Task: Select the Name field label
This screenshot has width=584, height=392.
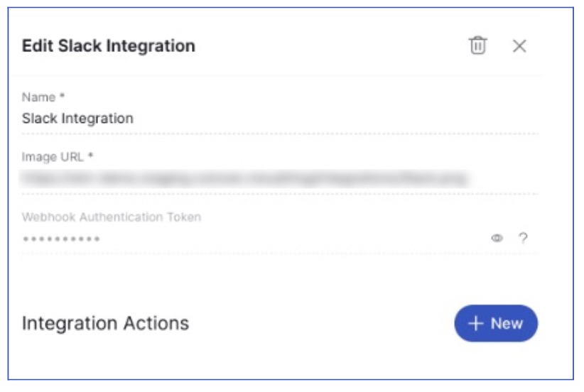Action: click(43, 97)
